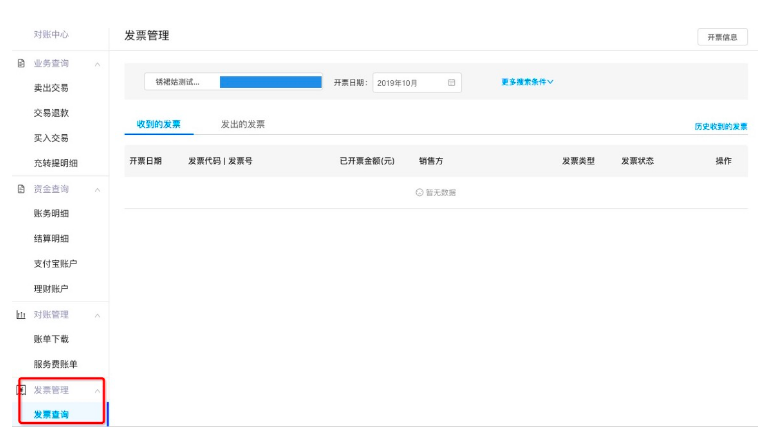Click the 开票信息 button

pyautogui.click(x=722, y=37)
